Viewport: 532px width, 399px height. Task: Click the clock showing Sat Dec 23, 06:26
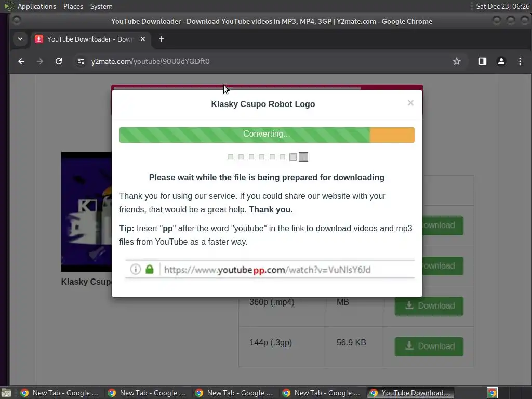pos(502,6)
